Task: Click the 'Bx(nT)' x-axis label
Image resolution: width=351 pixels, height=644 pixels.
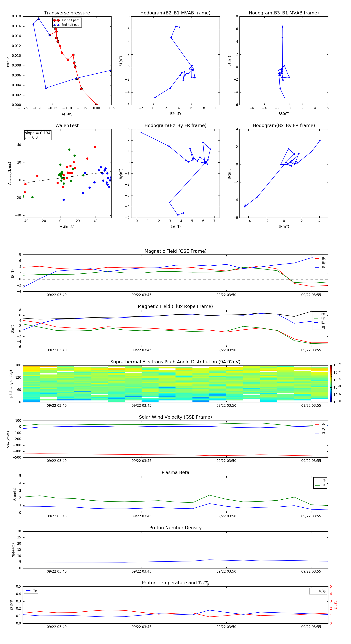Action: 284,227
